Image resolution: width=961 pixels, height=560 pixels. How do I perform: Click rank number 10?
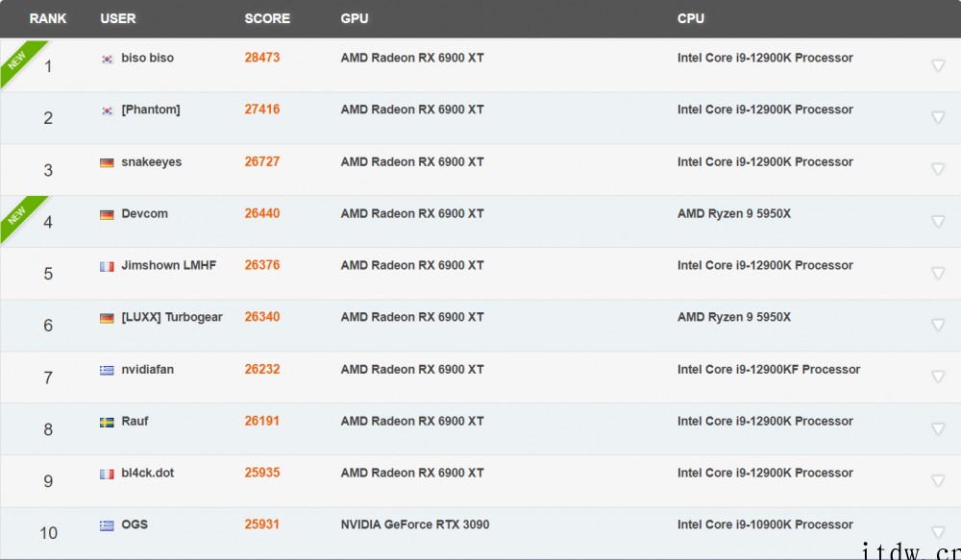tap(48, 533)
